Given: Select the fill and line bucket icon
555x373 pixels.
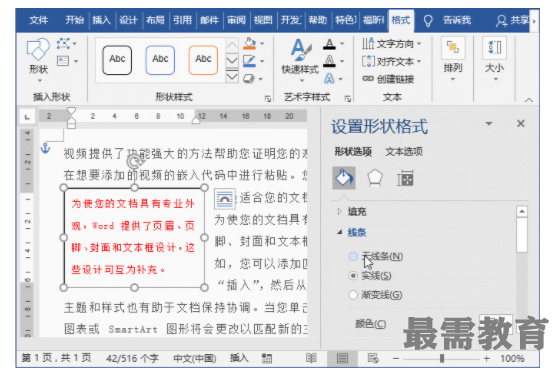Looking at the screenshot, I should (344, 178).
